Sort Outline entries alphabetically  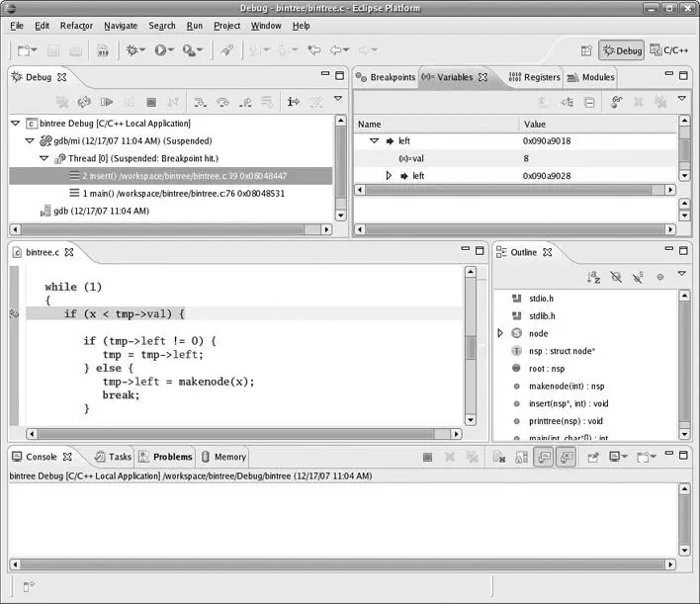(x=593, y=278)
